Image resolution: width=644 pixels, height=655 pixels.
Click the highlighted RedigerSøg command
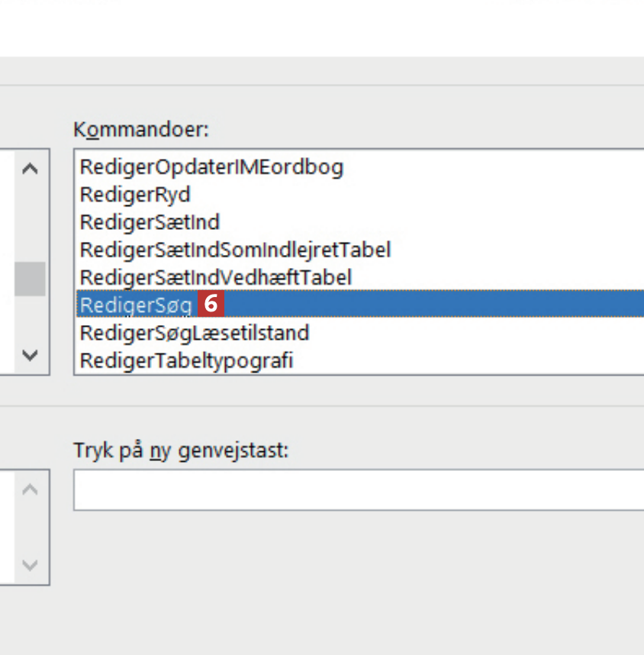coord(136,305)
